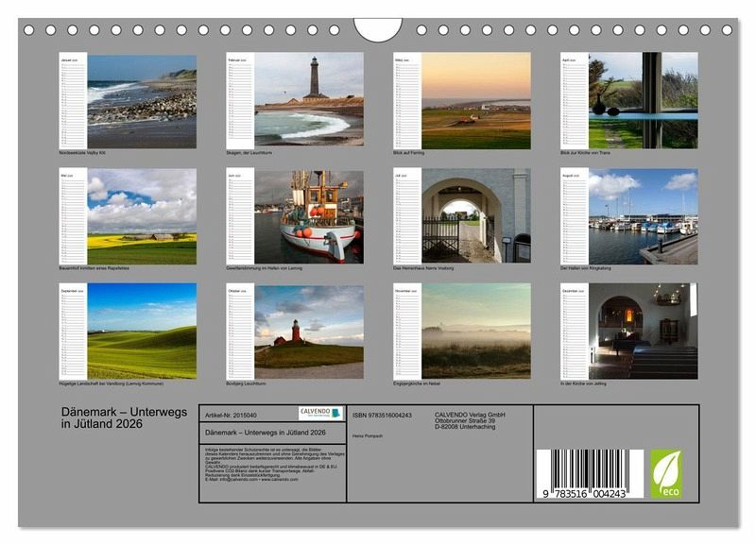Screen dimensions: 756x545
Task: Click caption 'Bovbjerg Leuchtturm'
Action: 246,383
